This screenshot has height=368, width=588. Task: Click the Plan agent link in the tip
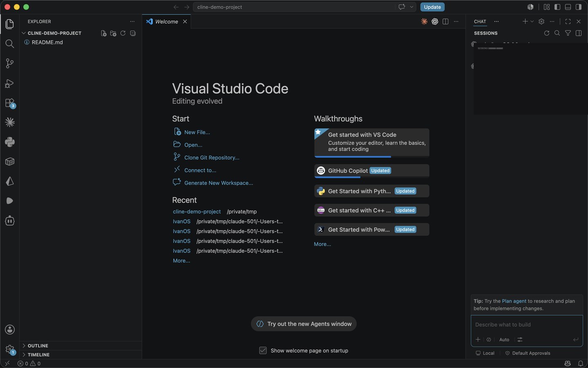[514, 301]
